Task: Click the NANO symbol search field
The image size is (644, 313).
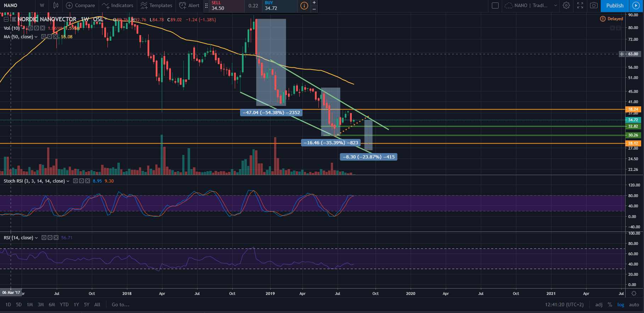Action: pos(18,5)
